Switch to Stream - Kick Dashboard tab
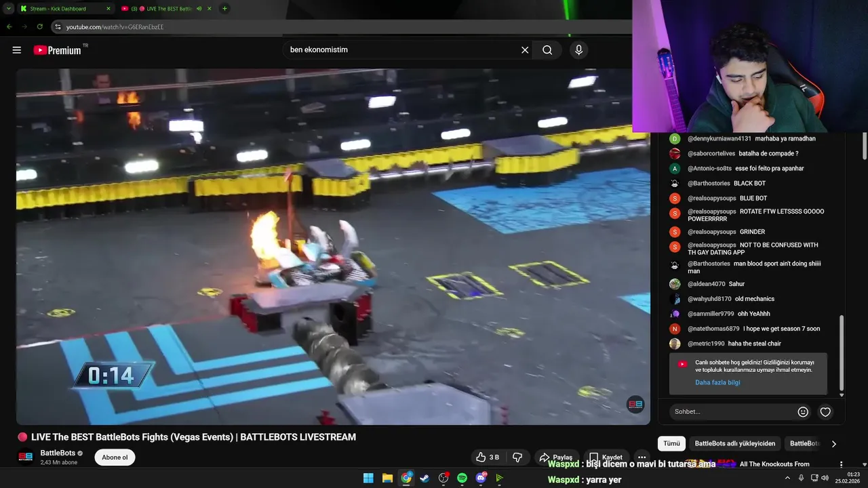 tap(65, 9)
